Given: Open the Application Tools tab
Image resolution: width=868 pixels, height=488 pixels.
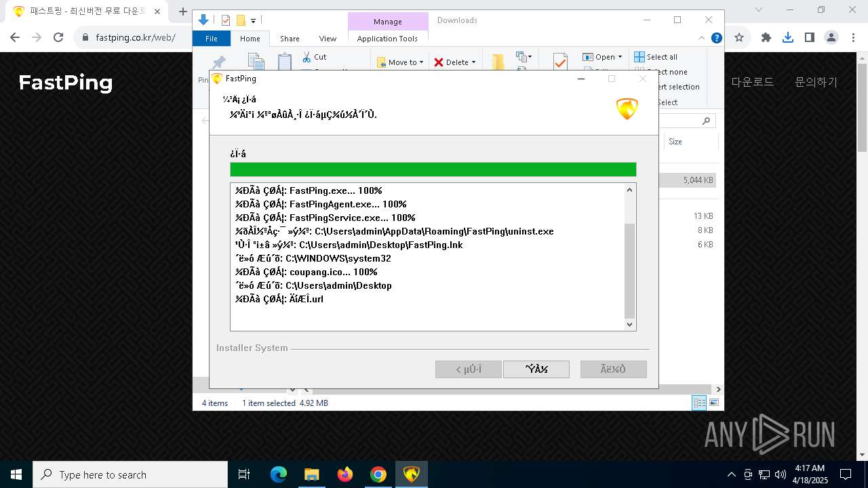Looking at the screenshot, I should (387, 39).
